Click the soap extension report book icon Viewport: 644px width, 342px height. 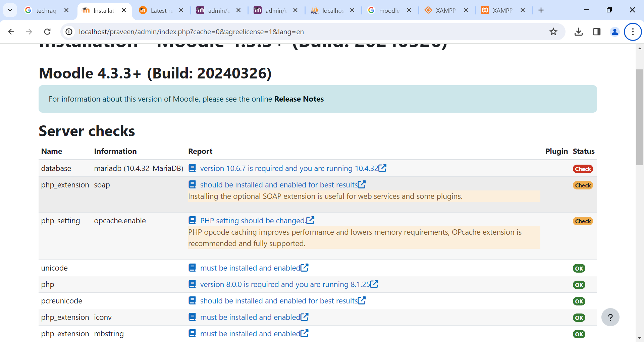pos(192,184)
